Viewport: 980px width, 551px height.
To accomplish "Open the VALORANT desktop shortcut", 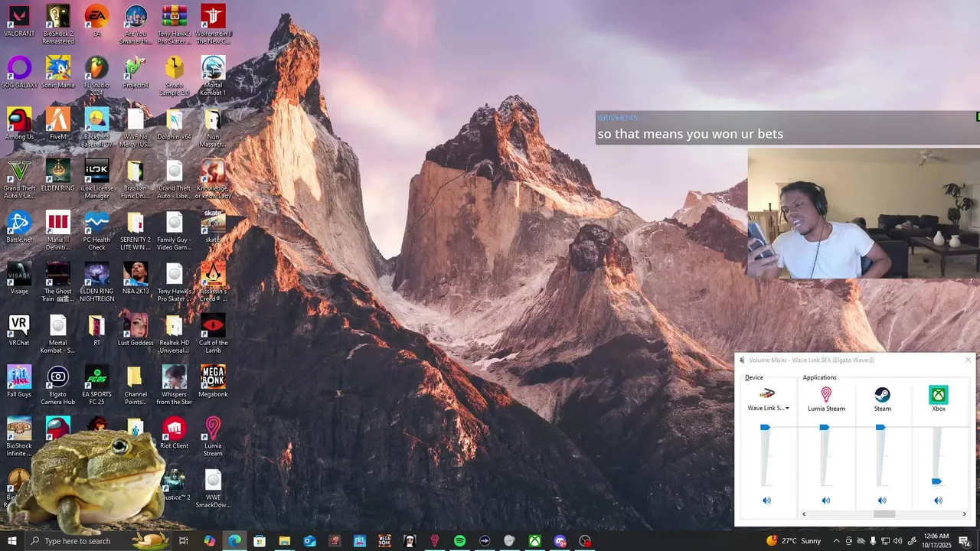I will 19,21.
